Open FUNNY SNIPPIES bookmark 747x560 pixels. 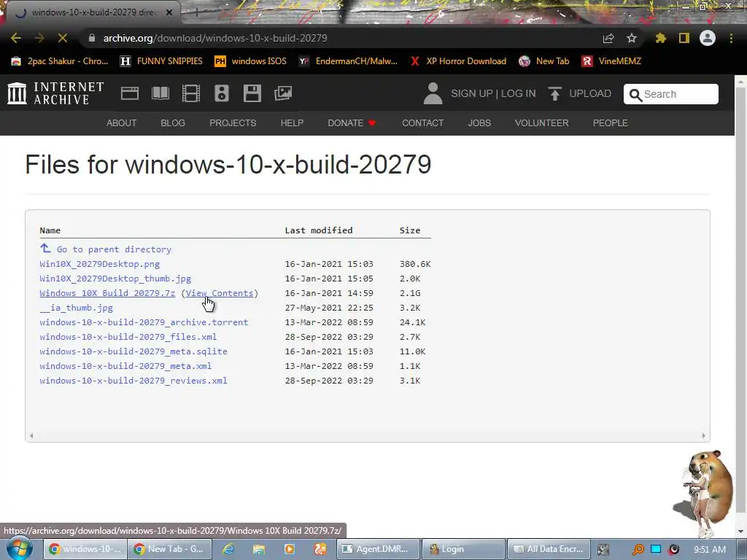(161, 61)
